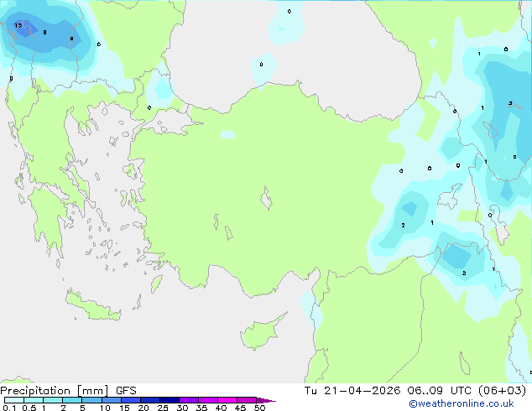
Task: Click the 10–15 mm legend color swatch
Action: pyautogui.click(x=111, y=400)
